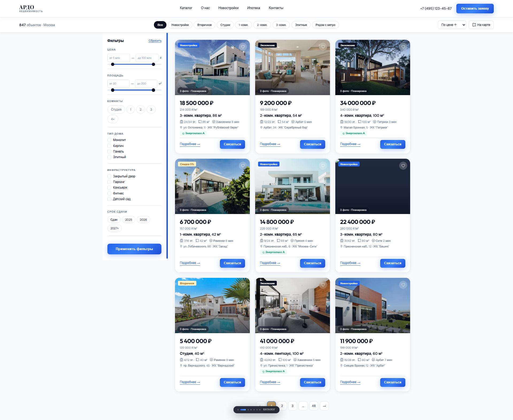Add the 34 000 000 ₽ listing to favorites
The width and height of the screenshot is (513, 420).
[403, 47]
